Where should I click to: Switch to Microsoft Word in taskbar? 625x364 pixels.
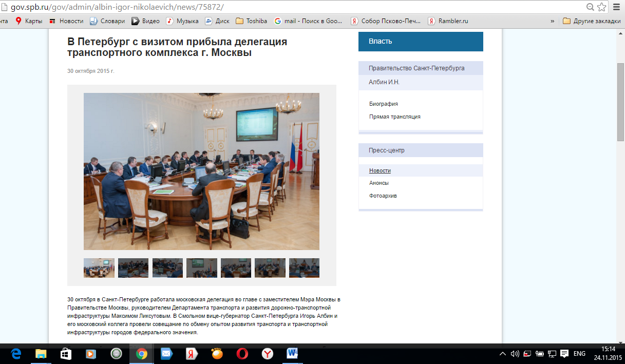[292, 354]
